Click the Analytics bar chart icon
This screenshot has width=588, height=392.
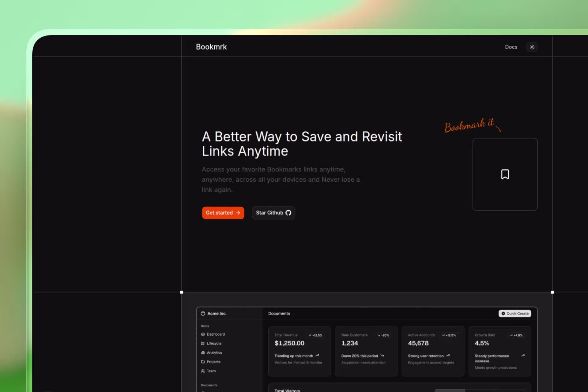(203, 353)
